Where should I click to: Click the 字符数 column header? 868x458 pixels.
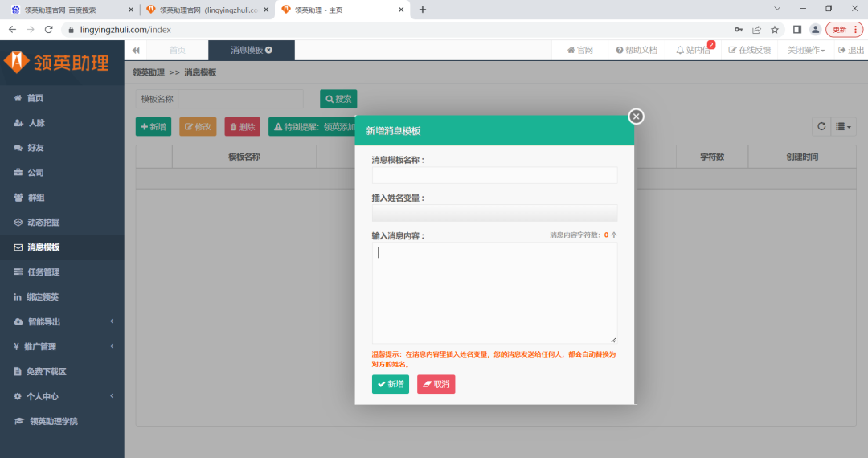(x=712, y=157)
